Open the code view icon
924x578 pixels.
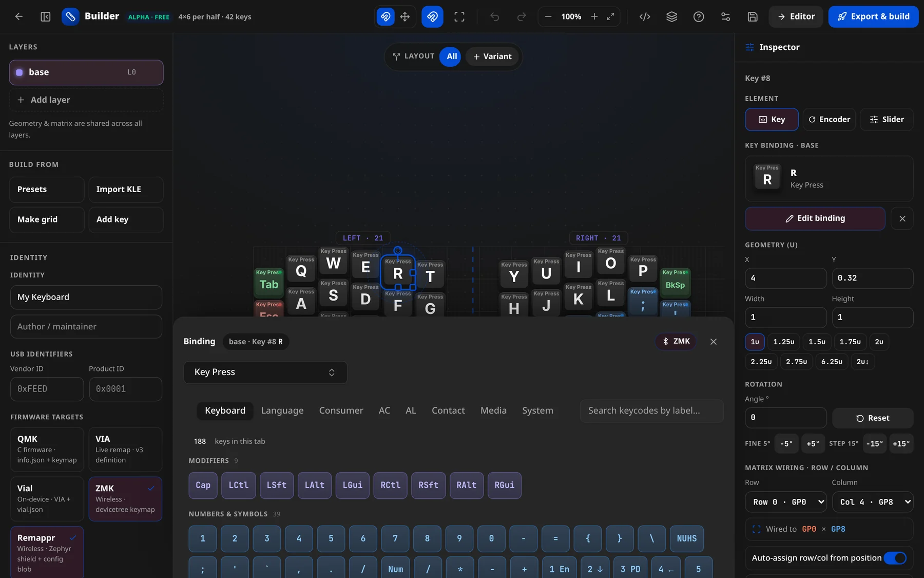(645, 16)
